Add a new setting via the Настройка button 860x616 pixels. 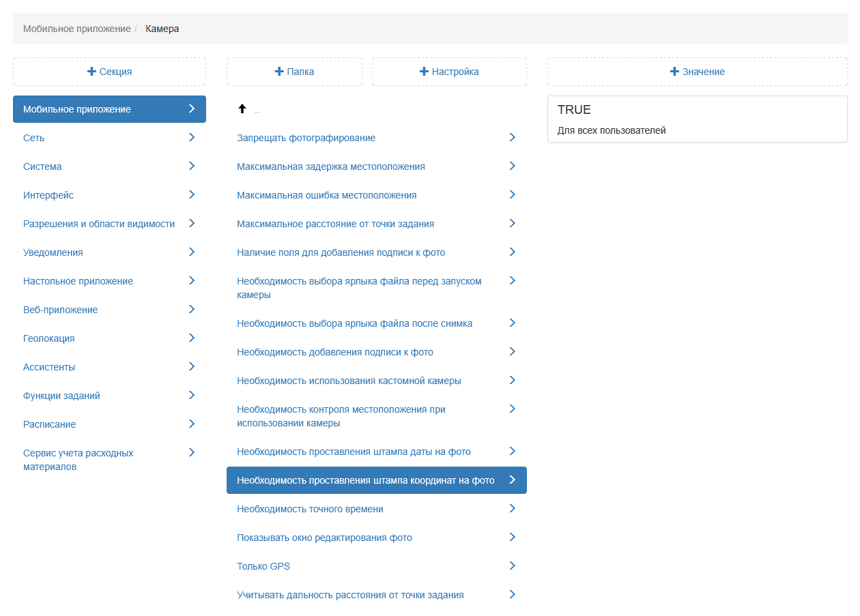click(449, 72)
